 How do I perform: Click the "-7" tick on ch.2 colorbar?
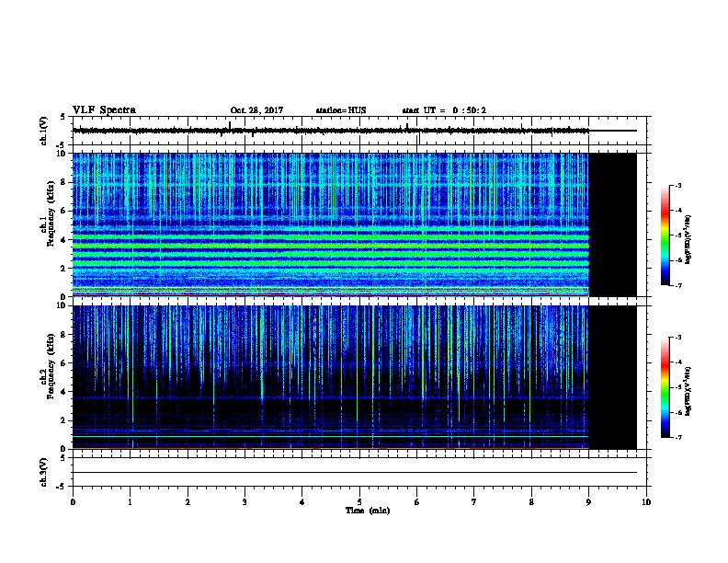click(677, 437)
